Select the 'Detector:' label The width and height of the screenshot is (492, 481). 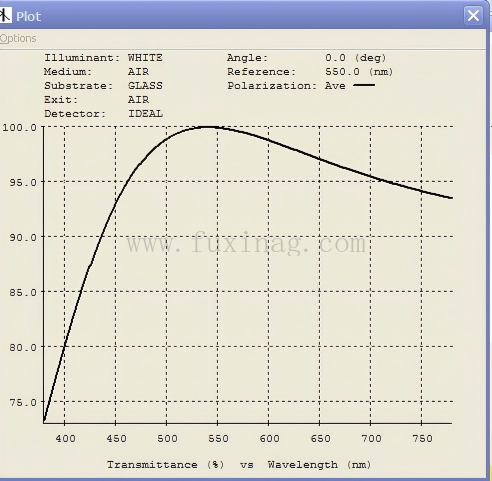pos(75,114)
